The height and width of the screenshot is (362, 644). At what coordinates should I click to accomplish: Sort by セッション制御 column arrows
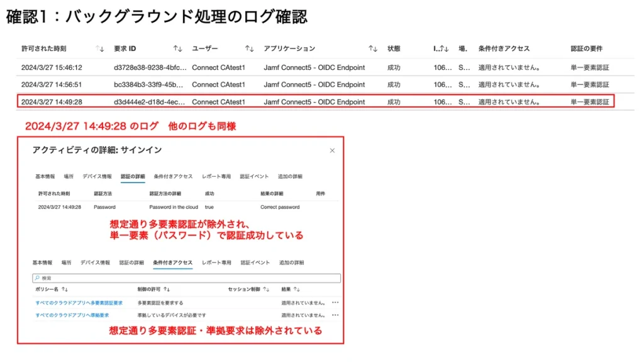(x=266, y=289)
